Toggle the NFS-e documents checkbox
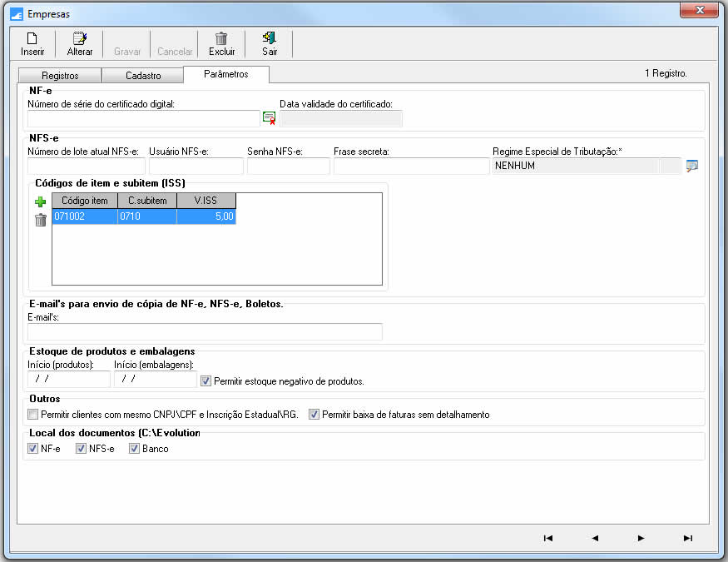The width and height of the screenshot is (728, 562). tap(81, 449)
